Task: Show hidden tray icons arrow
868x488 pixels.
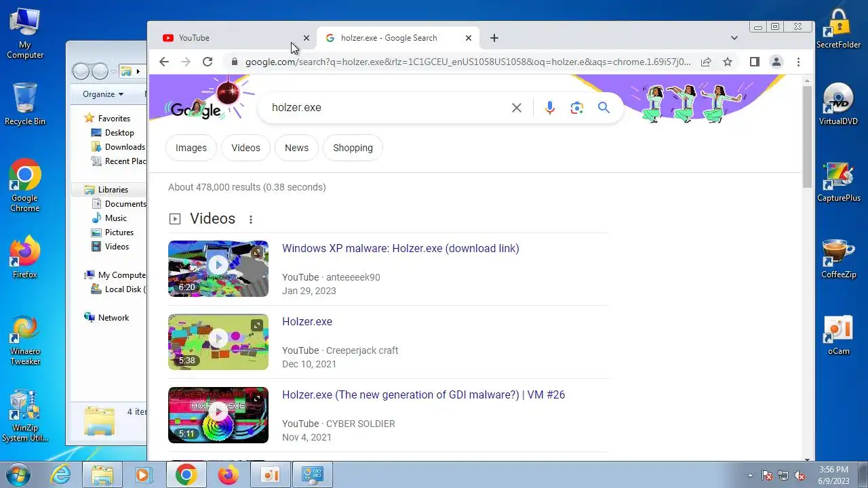Action: coord(750,476)
